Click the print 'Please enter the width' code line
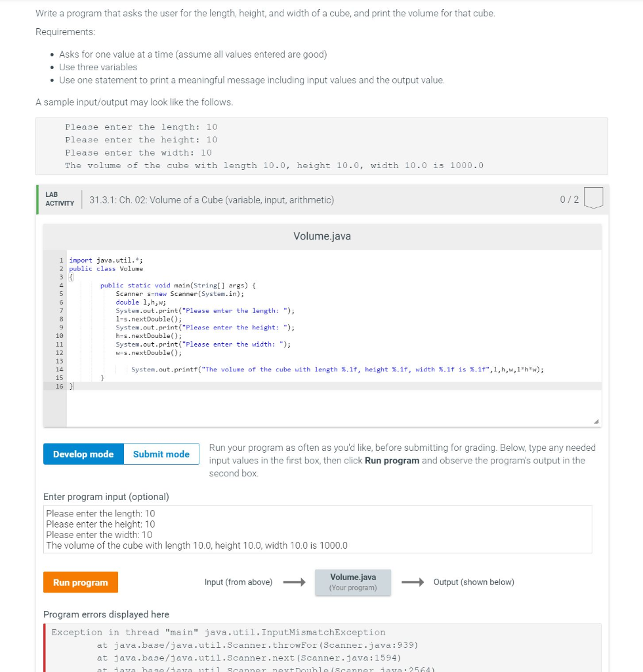Viewport: 643px width, 672px height. (203, 344)
